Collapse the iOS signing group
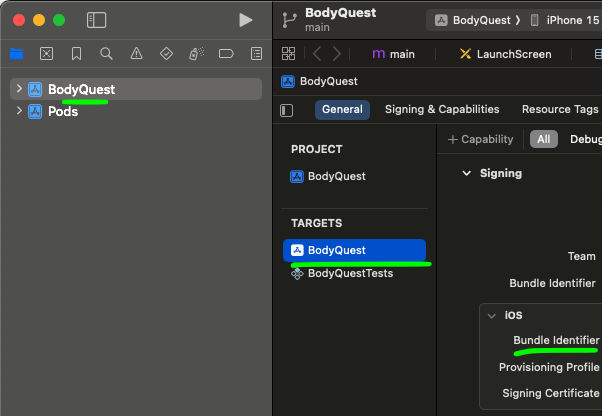Screen dimensions: 602x416 (491, 316)
